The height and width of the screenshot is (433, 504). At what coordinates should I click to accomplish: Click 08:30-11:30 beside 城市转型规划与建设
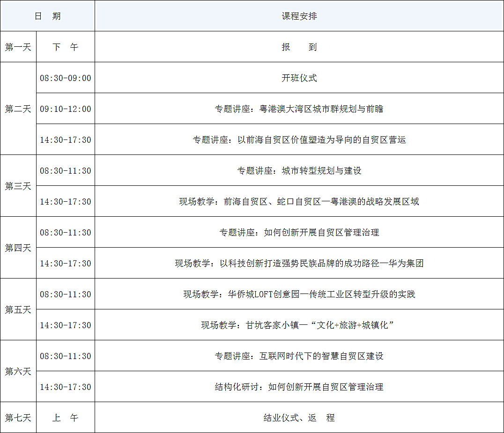coord(66,170)
